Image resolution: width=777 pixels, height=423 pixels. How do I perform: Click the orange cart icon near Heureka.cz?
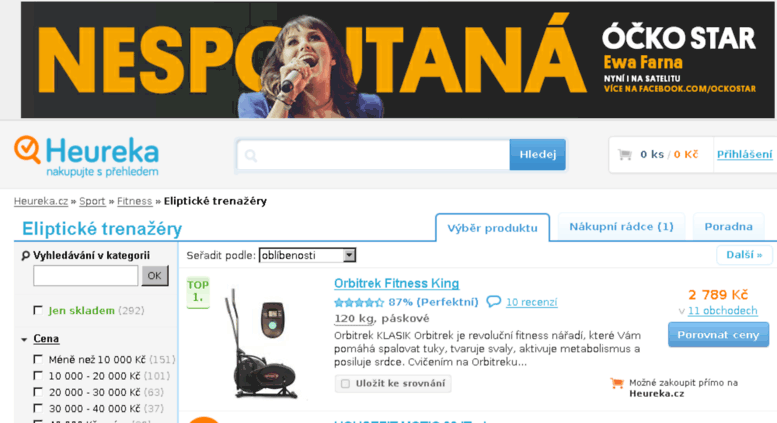click(x=617, y=383)
